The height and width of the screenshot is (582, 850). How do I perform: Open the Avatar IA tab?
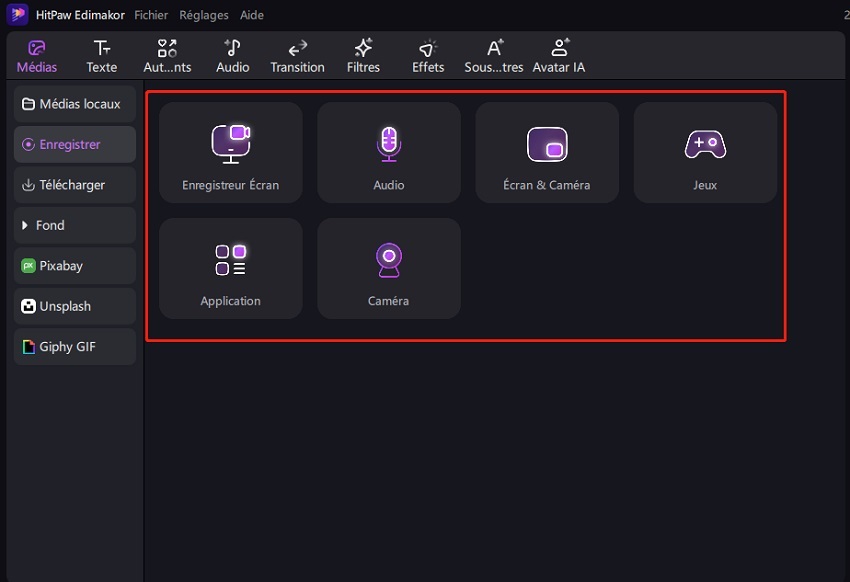tap(559, 56)
